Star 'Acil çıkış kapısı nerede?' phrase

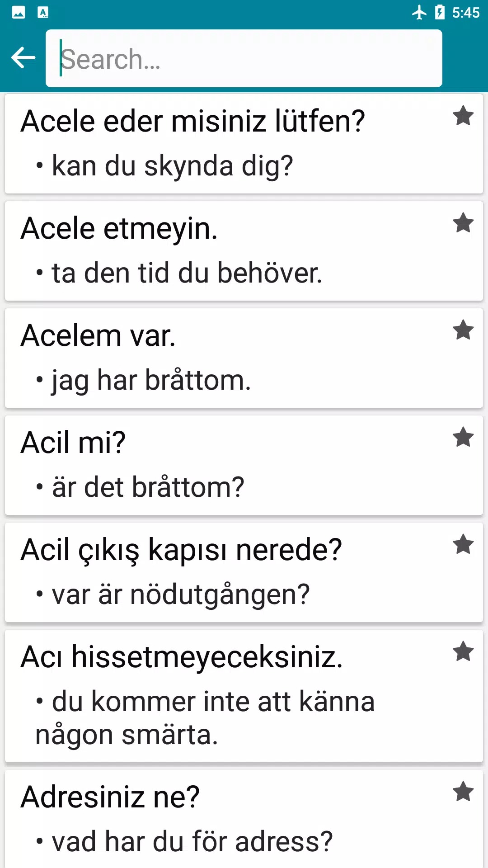pos(463,545)
